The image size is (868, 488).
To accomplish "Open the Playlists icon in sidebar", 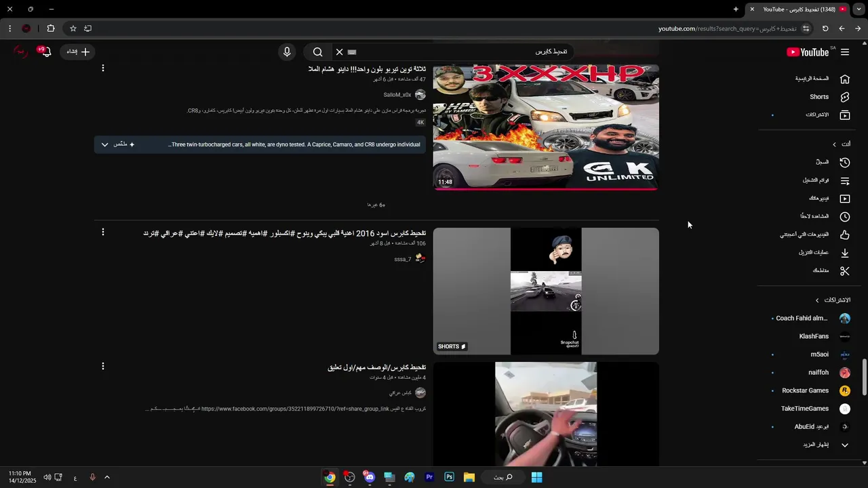I will pos(845,181).
